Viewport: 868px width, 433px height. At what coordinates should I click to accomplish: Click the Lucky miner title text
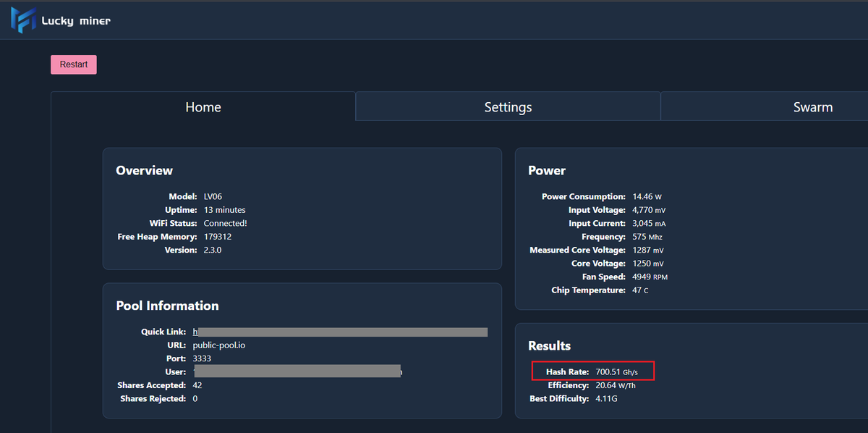coord(76,20)
